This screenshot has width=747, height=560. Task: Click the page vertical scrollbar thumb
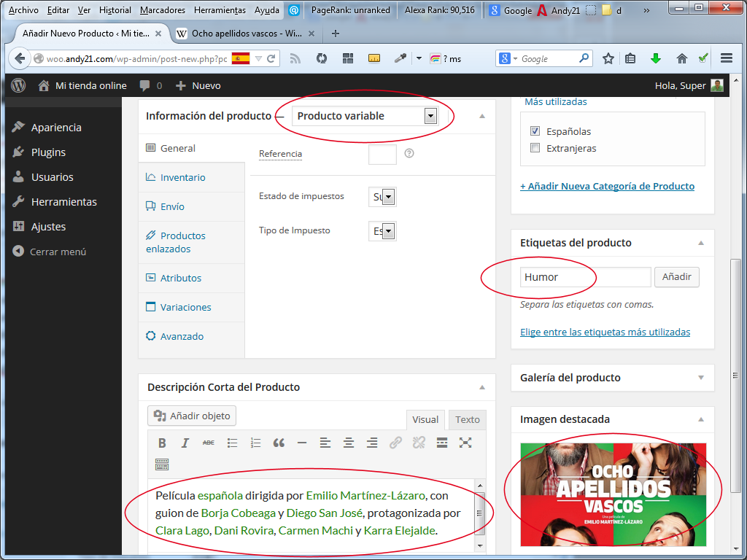click(x=735, y=376)
